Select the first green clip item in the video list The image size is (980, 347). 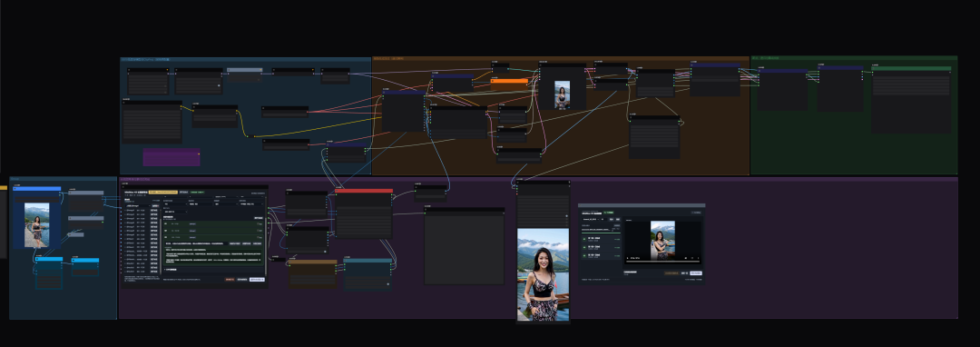602,239
